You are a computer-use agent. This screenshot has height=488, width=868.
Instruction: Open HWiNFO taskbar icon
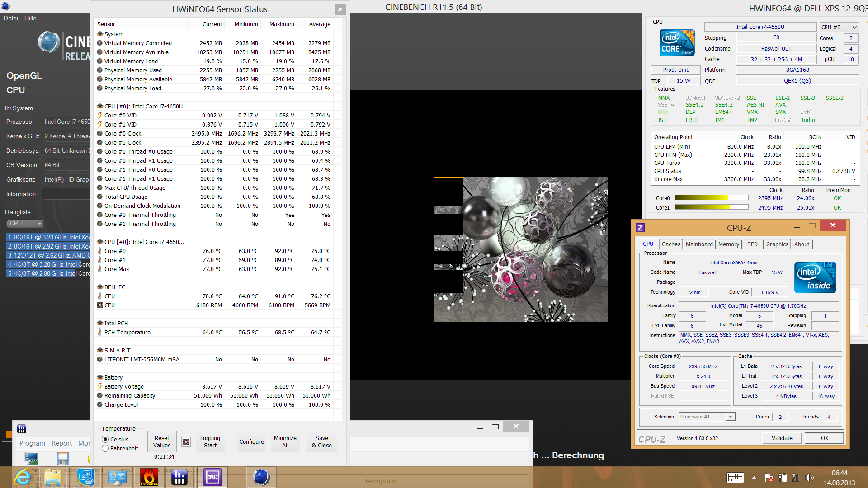(179, 477)
